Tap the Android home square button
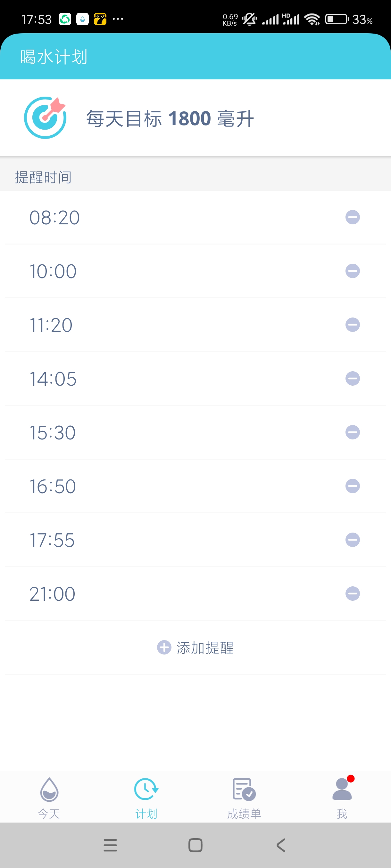391x868 pixels. [x=195, y=845]
